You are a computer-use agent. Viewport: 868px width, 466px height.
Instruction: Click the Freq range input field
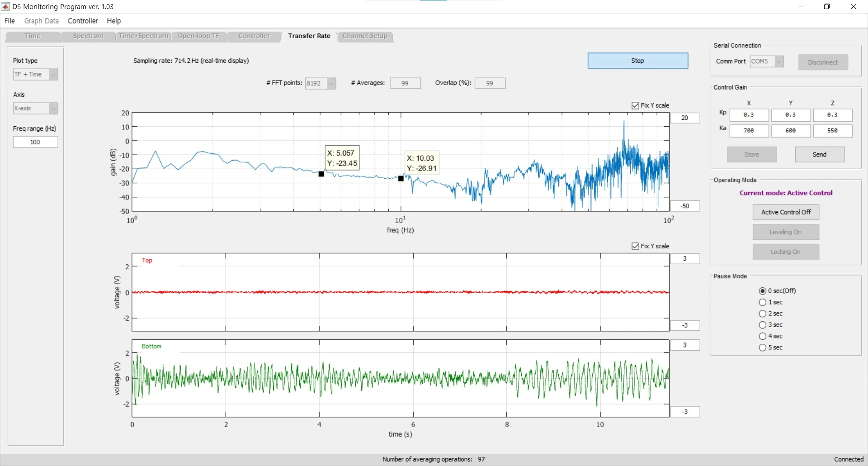[x=35, y=142]
